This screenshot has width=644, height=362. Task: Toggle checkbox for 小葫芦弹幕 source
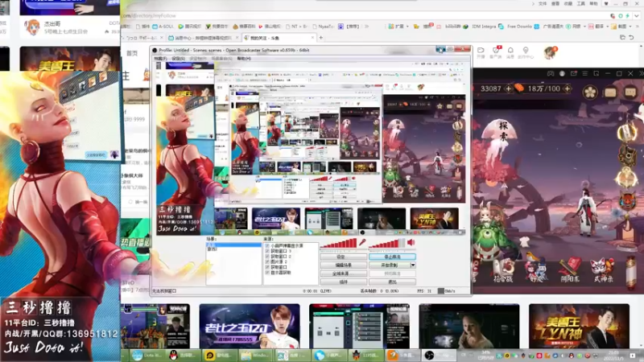(x=267, y=246)
